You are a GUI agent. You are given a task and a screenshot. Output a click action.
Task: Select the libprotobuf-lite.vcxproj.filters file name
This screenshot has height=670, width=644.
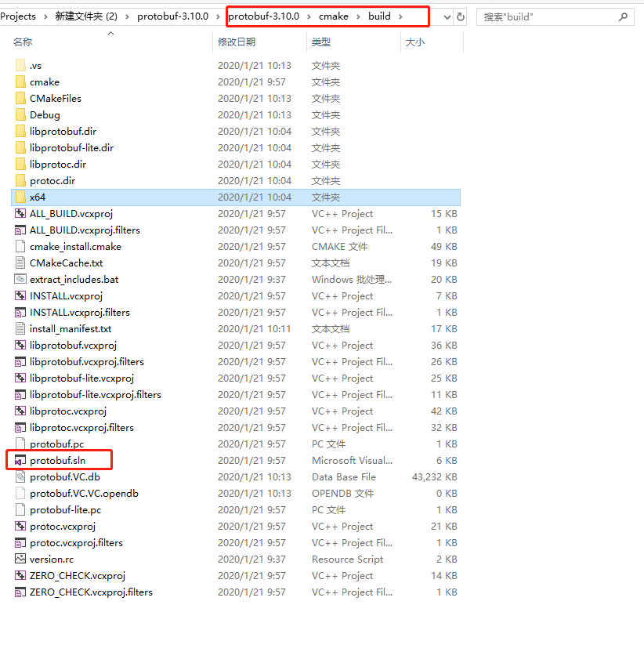[96, 394]
